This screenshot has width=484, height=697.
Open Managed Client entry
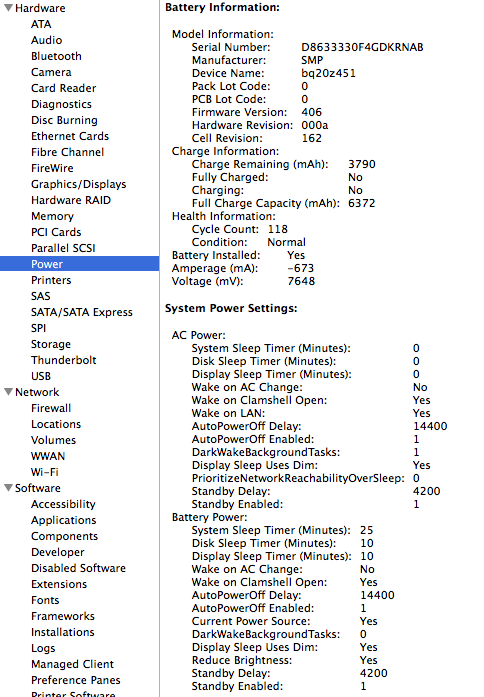click(72, 664)
